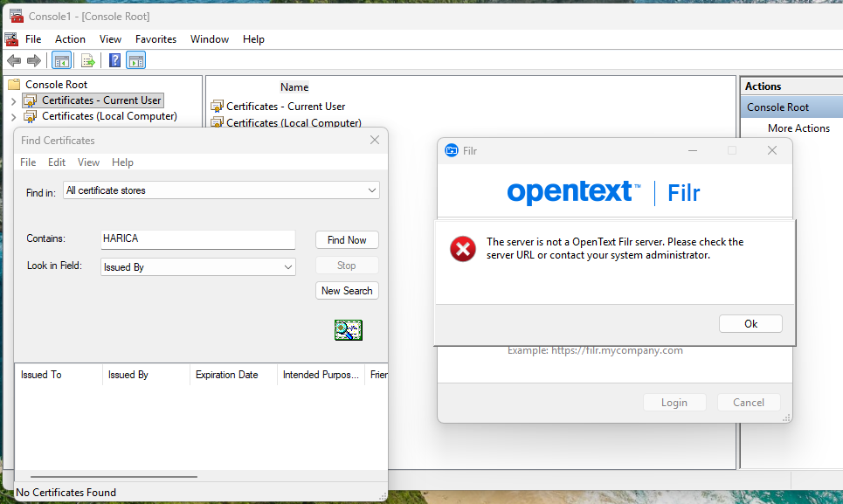Close the Find Certificates dialog

click(x=375, y=141)
